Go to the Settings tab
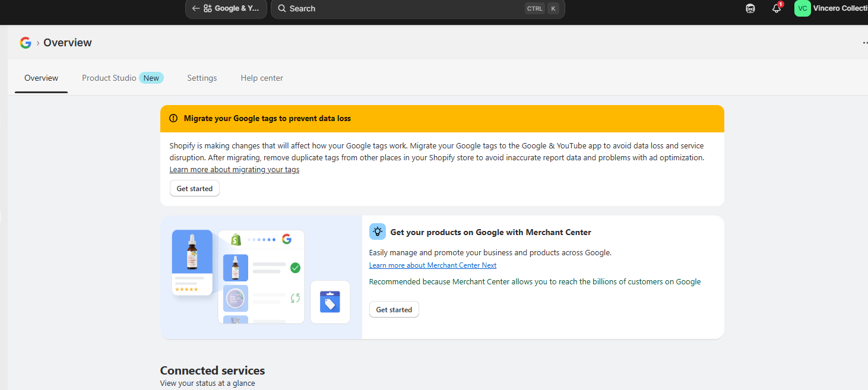 (x=202, y=78)
